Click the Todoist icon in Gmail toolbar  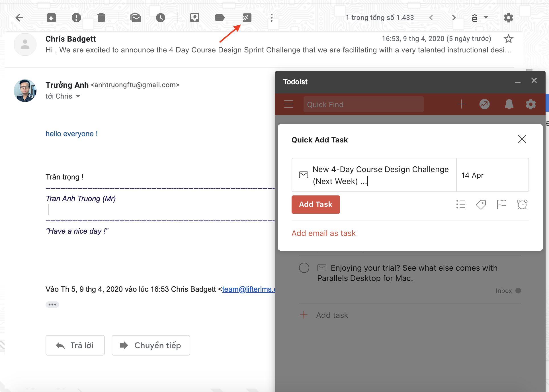point(247,18)
